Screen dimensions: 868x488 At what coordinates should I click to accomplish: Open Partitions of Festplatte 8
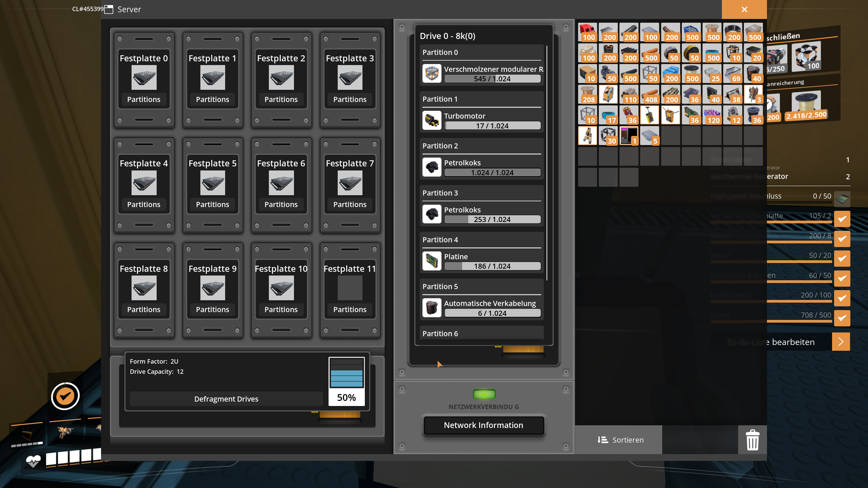(x=144, y=309)
